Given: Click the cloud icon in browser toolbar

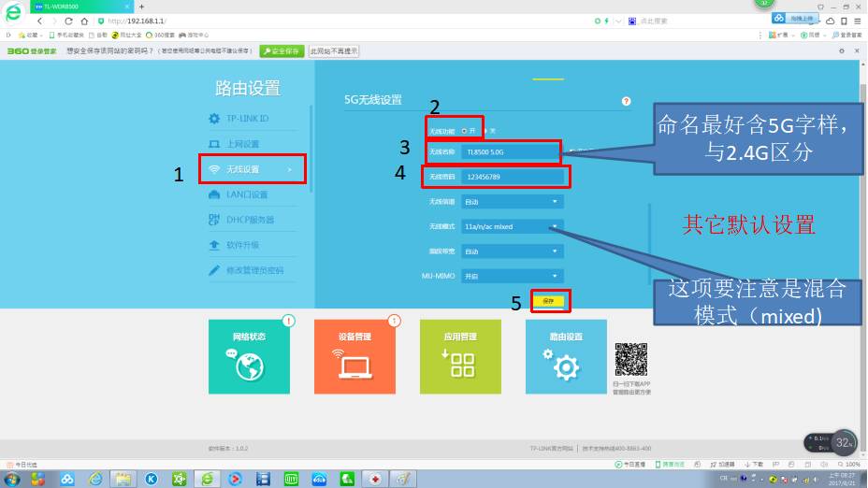Looking at the screenshot, I should pyautogui.click(x=831, y=21).
